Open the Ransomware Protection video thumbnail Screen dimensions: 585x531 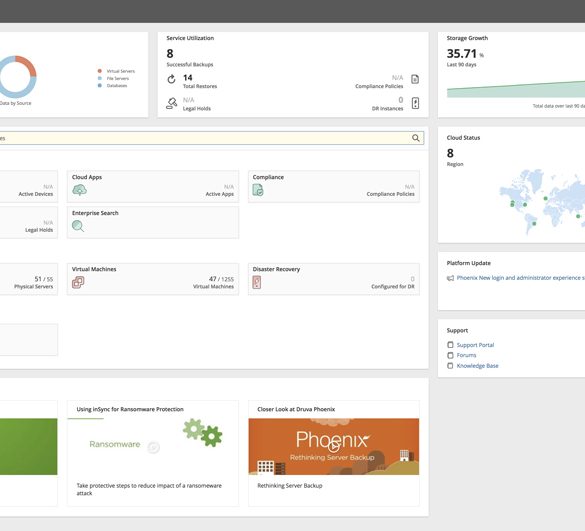coord(153,446)
